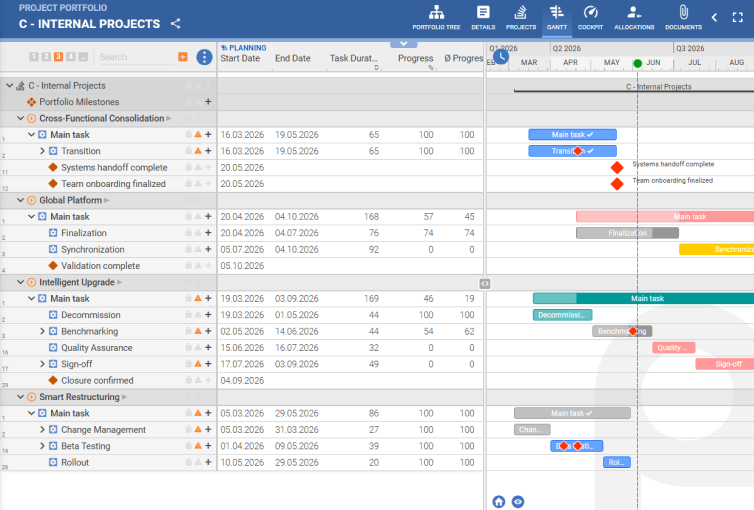Screen dimensions: 754x510
Task: Expand the Benchmarking task
Action: 42,331
